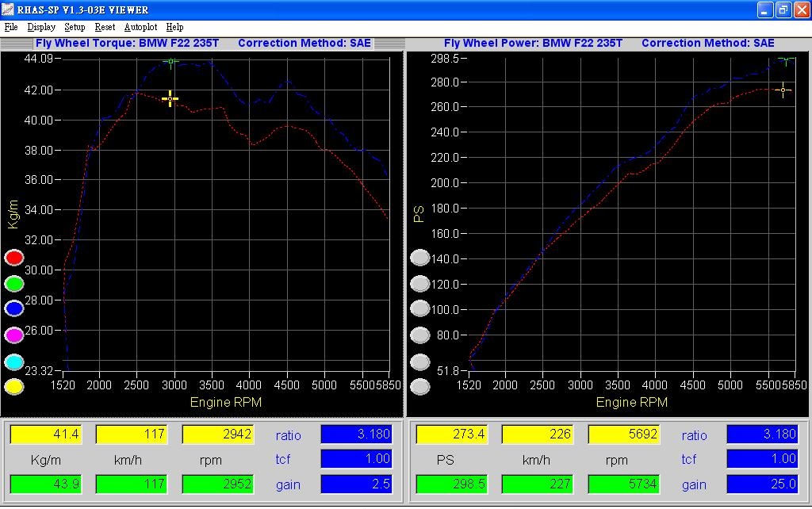Select the yellow curve selector on torque panel
The height and width of the screenshot is (509, 812).
[13, 387]
